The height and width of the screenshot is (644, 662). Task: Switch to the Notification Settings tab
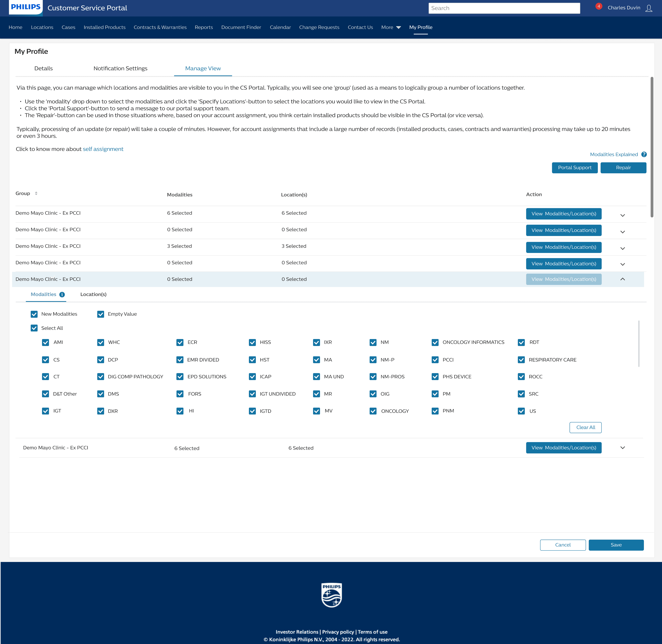pyautogui.click(x=120, y=68)
